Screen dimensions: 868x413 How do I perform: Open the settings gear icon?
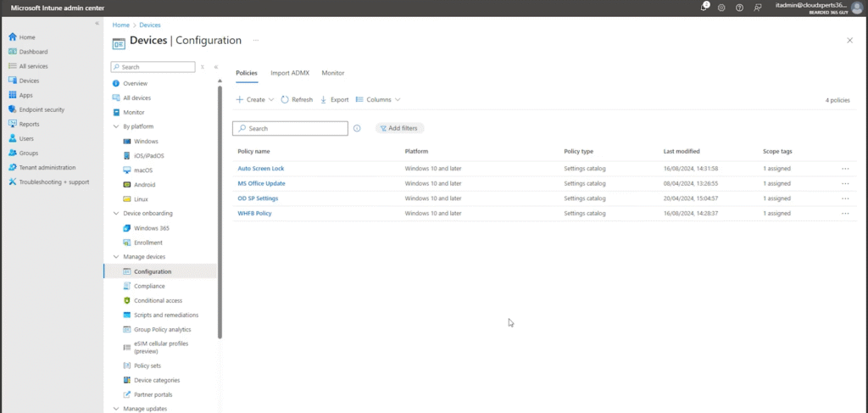[721, 8]
